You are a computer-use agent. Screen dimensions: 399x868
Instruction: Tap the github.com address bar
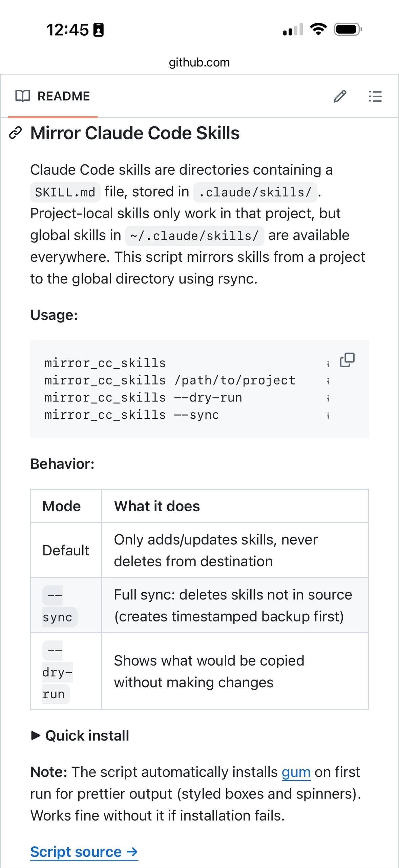199,62
